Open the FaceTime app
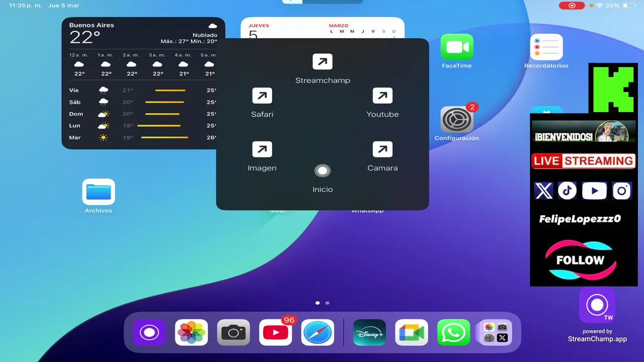Screen dimensions: 644x362 (x=457, y=51)
